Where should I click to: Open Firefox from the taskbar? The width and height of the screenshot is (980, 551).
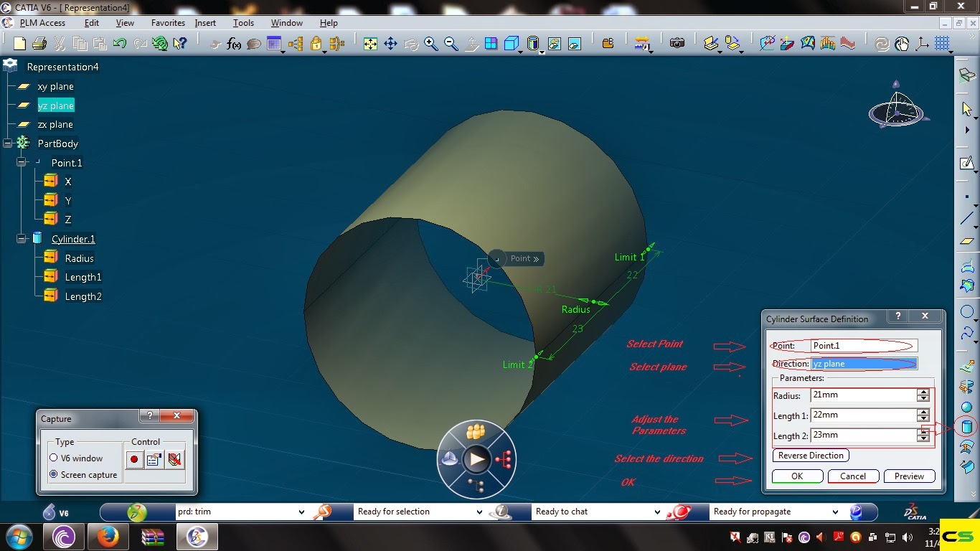(107, 537)
